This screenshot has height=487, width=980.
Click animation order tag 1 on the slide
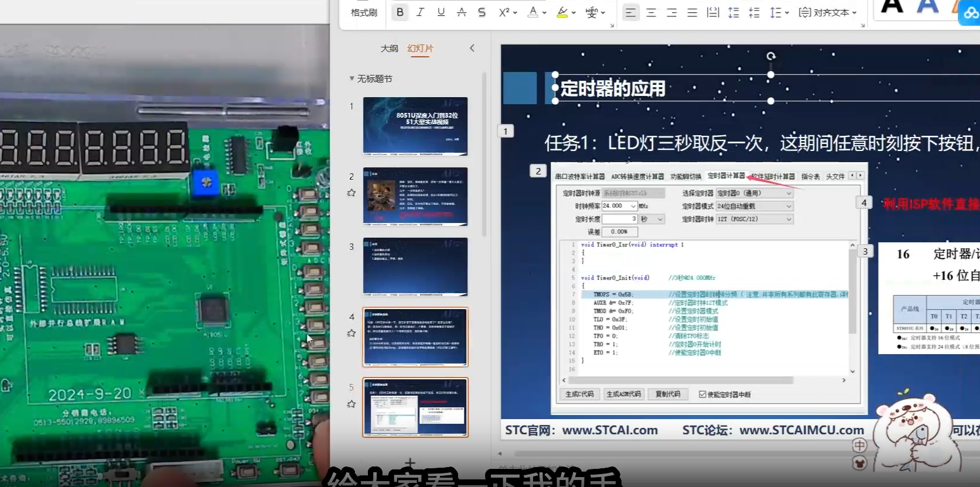click(x=506, y=131)
